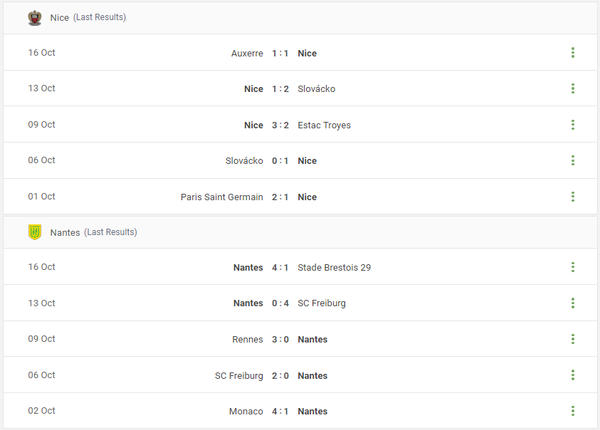Select Auxerre team name in first row
600x430 pixels.
(246, 53)
